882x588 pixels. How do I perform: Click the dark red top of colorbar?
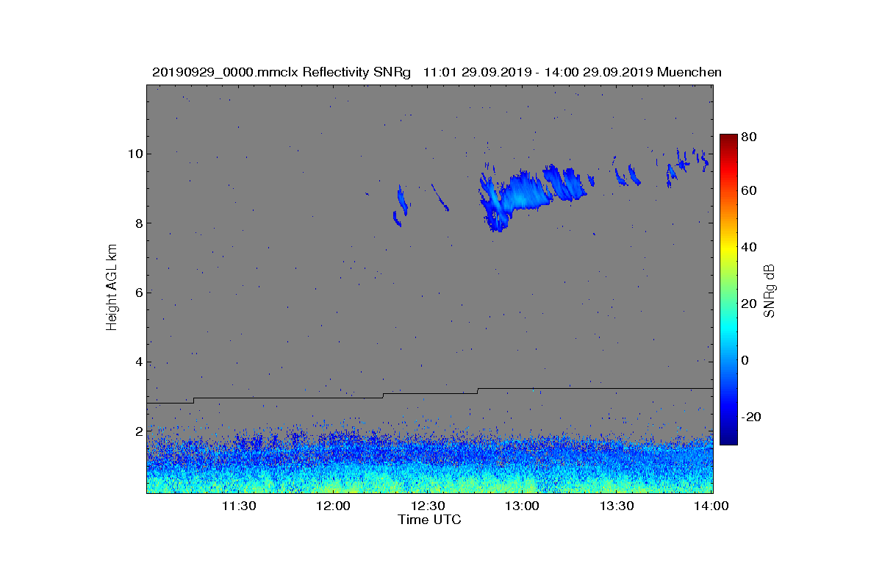point(728,140)
